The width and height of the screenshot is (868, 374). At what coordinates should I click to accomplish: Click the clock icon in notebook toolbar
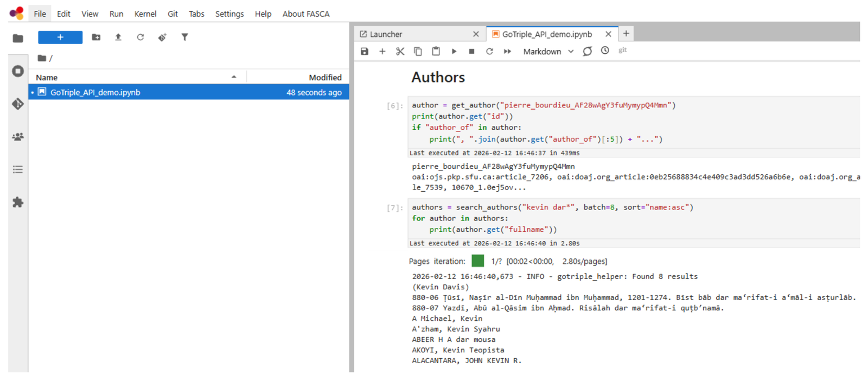point(605,50)
